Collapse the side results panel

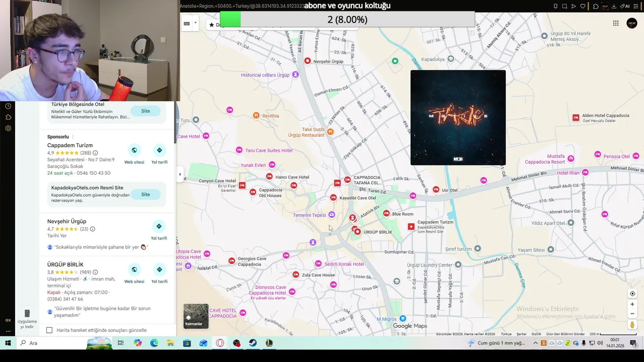180,174
